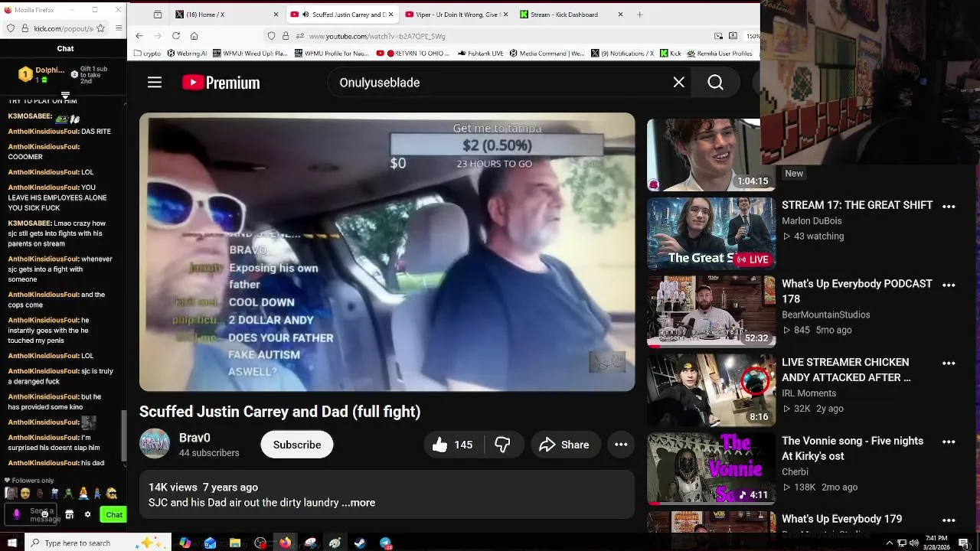This screenshot has width=980, height=551.
Task: Go to browser home page
Action: [x=194, y=36]
